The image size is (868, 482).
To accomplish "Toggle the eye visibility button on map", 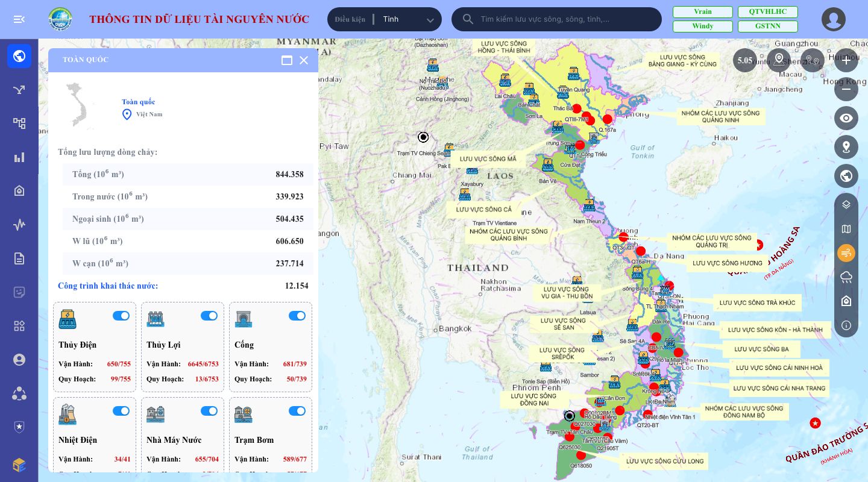I will (846, 118).
